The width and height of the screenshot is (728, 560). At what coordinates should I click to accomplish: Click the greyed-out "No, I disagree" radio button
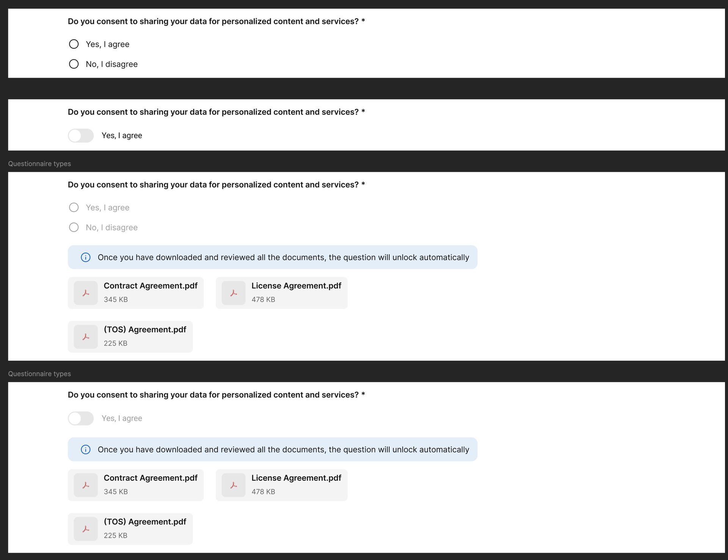point(74,227)
